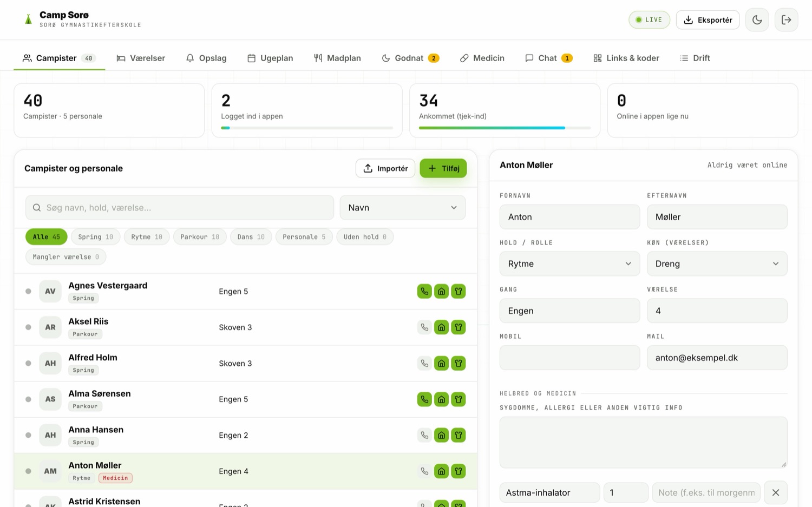Toggle phone icon in Alma Sørensen row
The width and height of the screenshot is (812, 507).
(x=424, y=399)
